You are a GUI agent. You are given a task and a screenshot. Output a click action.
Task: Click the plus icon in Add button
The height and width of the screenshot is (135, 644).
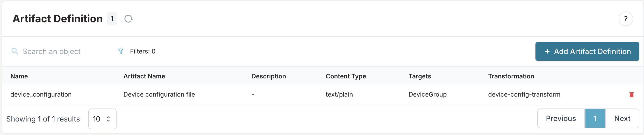coord(547,52)
